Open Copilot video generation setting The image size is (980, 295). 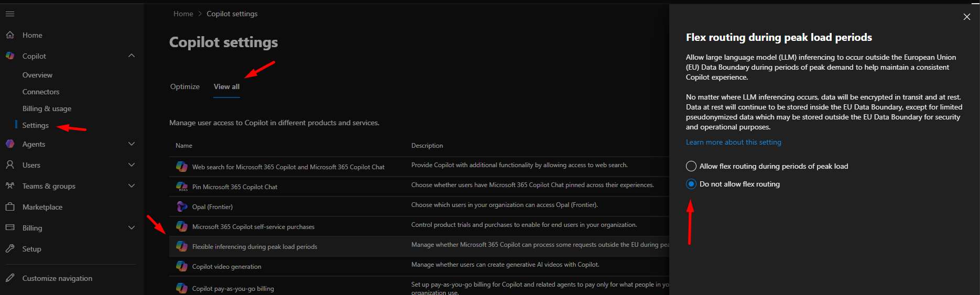(x=226, y=267)
